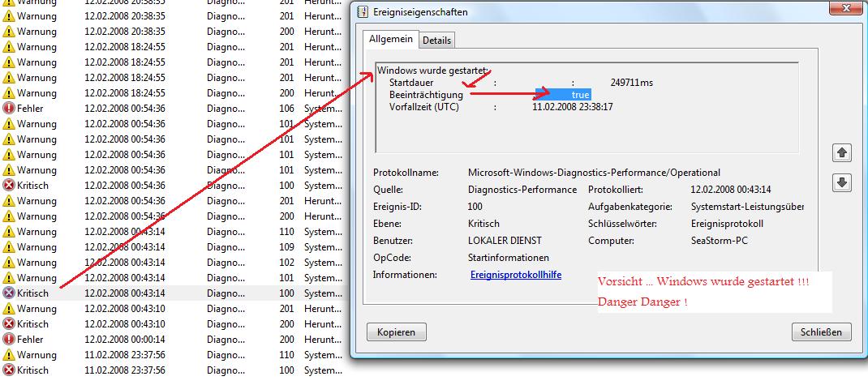Click the Ebene value Kritisch in the dialog

point(483,224)
